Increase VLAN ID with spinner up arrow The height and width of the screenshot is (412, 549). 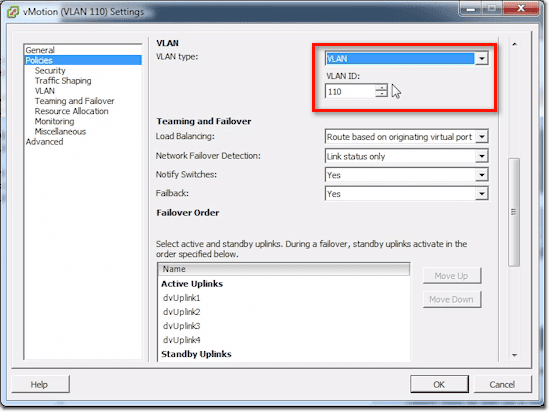pyautogui.click(x=381, y=88)
